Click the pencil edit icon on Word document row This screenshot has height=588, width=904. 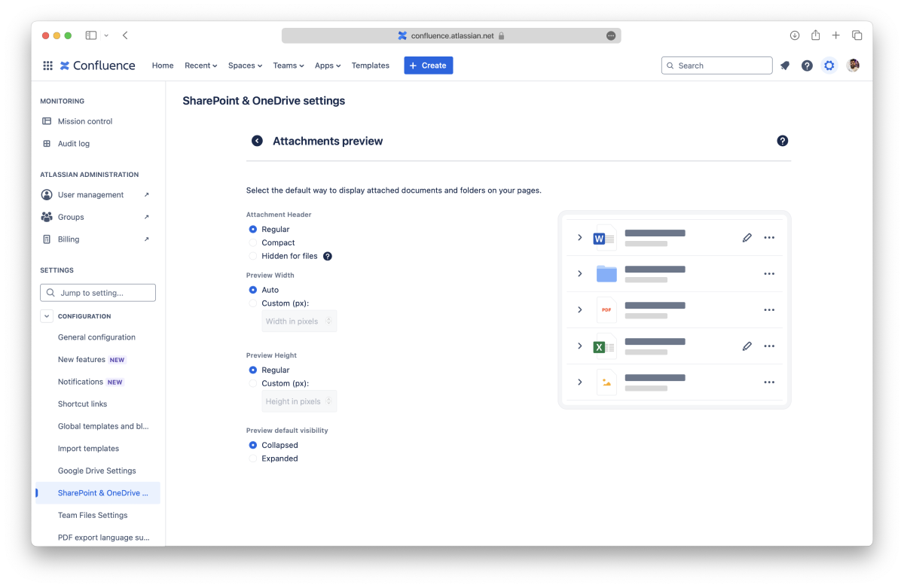(747, 237)
